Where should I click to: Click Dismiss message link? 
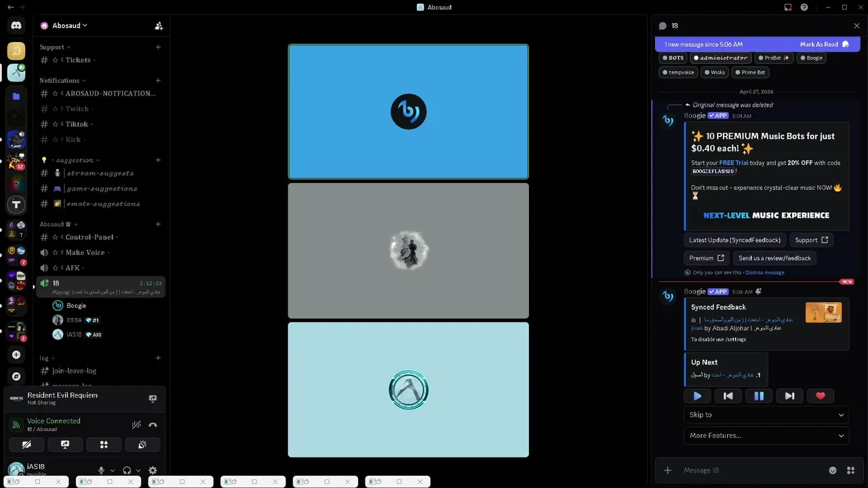pos(765,272)
